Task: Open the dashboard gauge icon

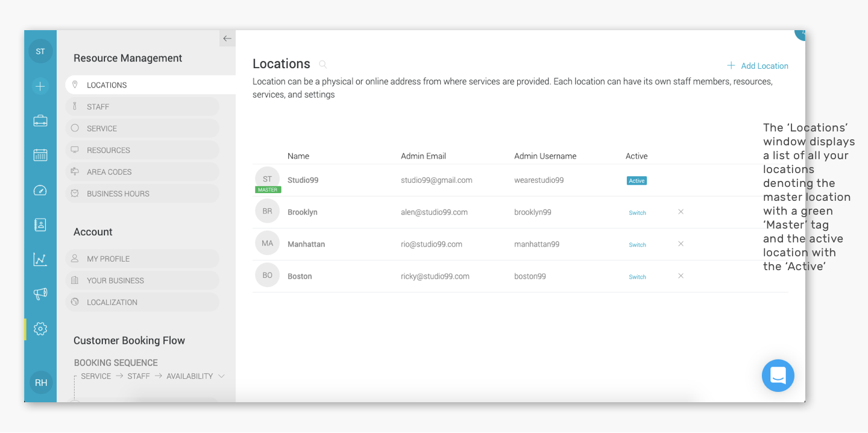Action: point(40,191)
